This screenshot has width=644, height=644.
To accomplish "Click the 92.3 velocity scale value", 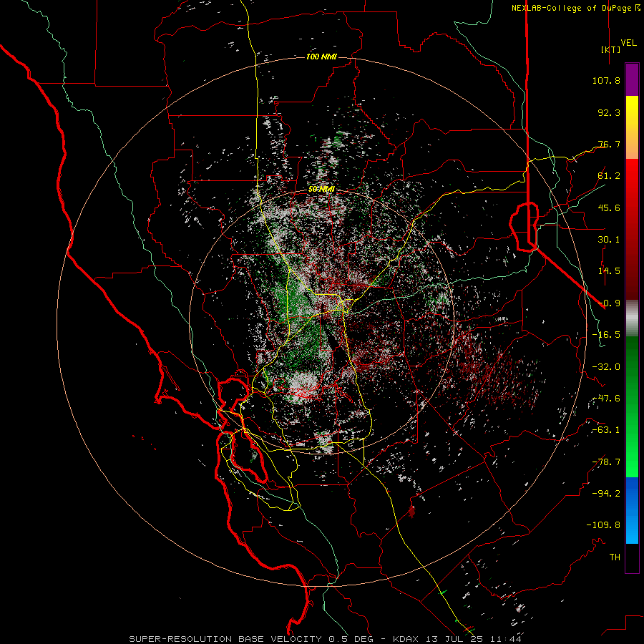I will point(609,112).
